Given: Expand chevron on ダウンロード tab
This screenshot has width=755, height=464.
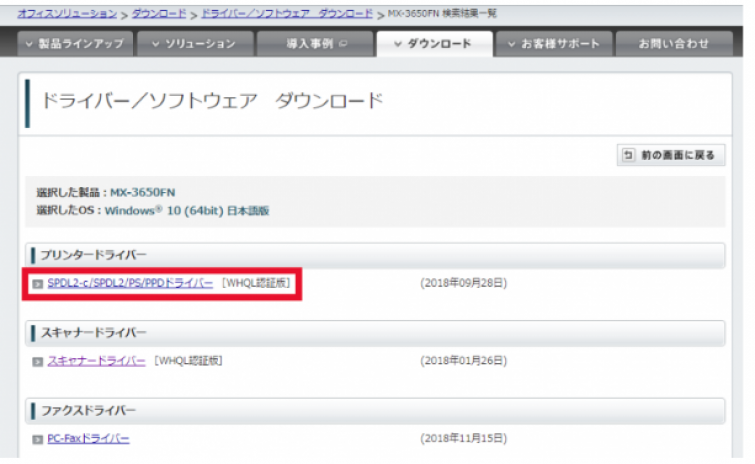Looking at the screenshot, I should 398,44.
